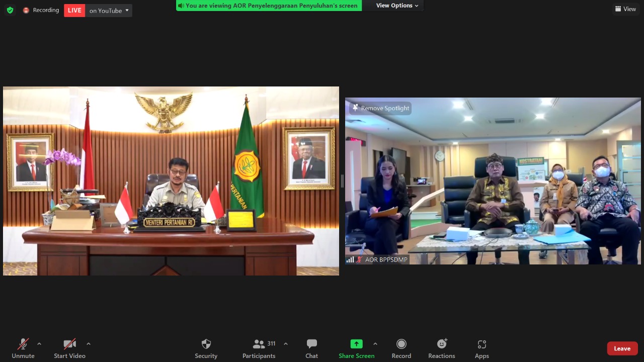This screenshot has height=362, width=644.
Task: Click the Record icon
Action: [x=401, y=344]
